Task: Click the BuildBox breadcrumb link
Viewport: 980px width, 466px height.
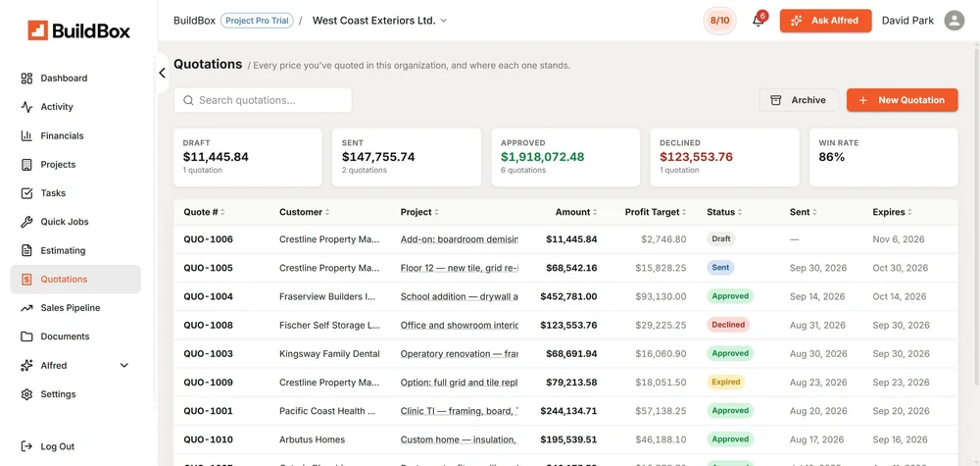Action: (x=194, y=21)
